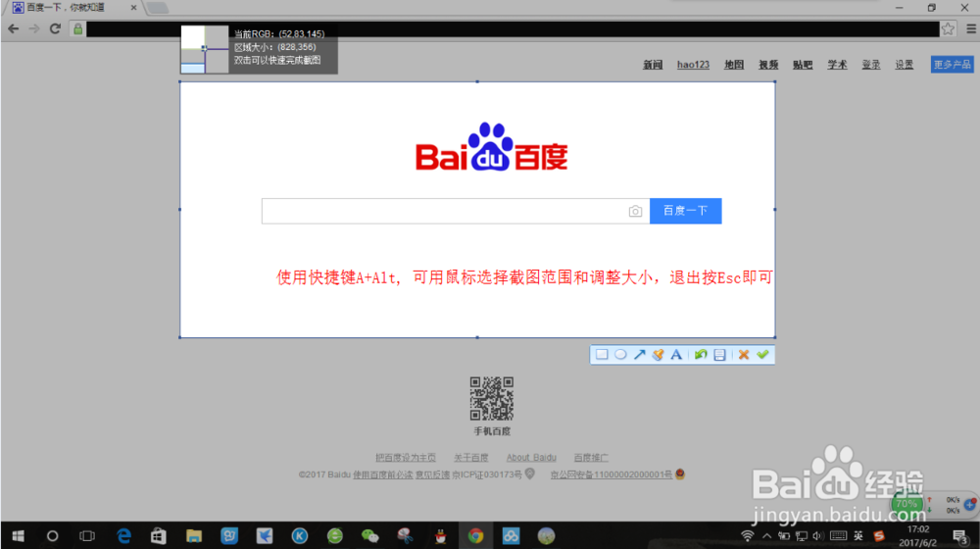The image size is (980, 549).
Task: Click the 手机百度 QR code
Action: click(x=492, y=398)
